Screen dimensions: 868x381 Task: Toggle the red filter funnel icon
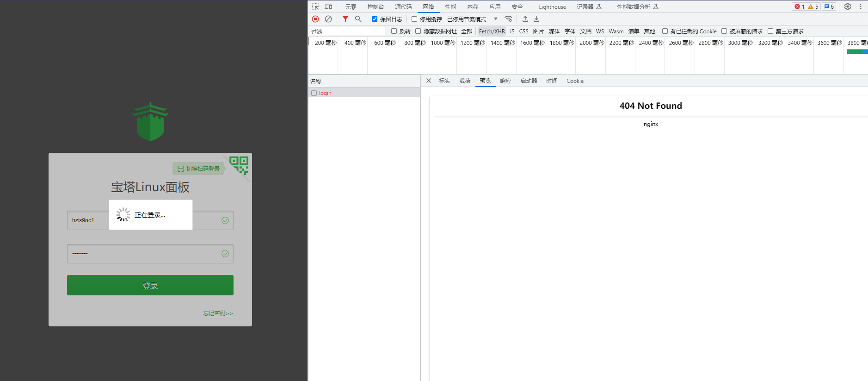345,19
